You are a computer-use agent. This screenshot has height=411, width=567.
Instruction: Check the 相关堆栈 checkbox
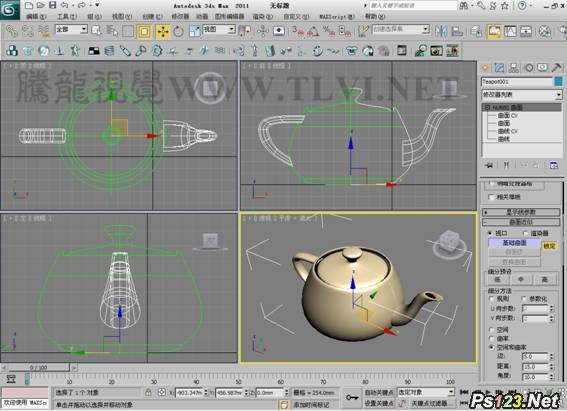coord(491,197)
